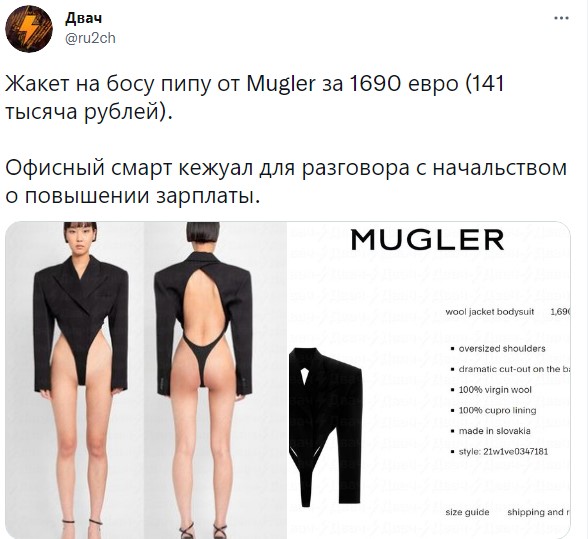
Task: Select the 100% virgin wool bullet
Action: click(495, 390)
